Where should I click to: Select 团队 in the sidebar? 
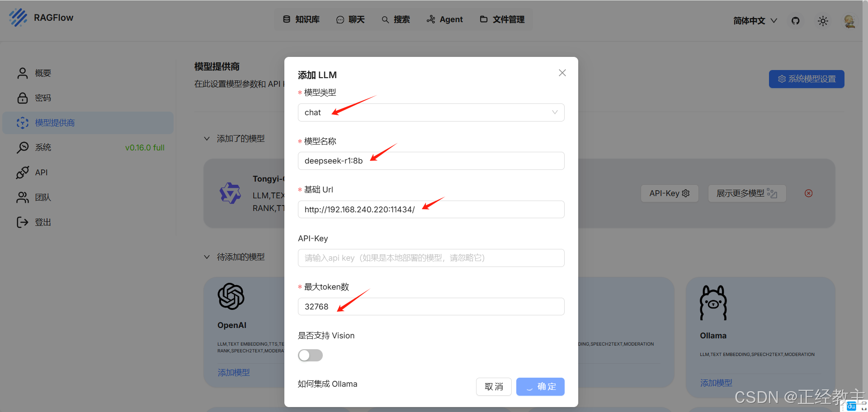click(x=88, y=197)
